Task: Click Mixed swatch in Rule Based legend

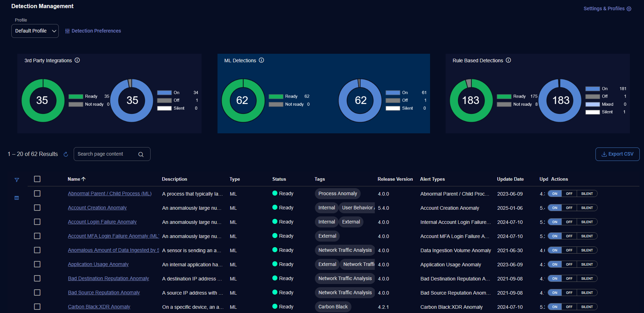Action: (592, 104)
